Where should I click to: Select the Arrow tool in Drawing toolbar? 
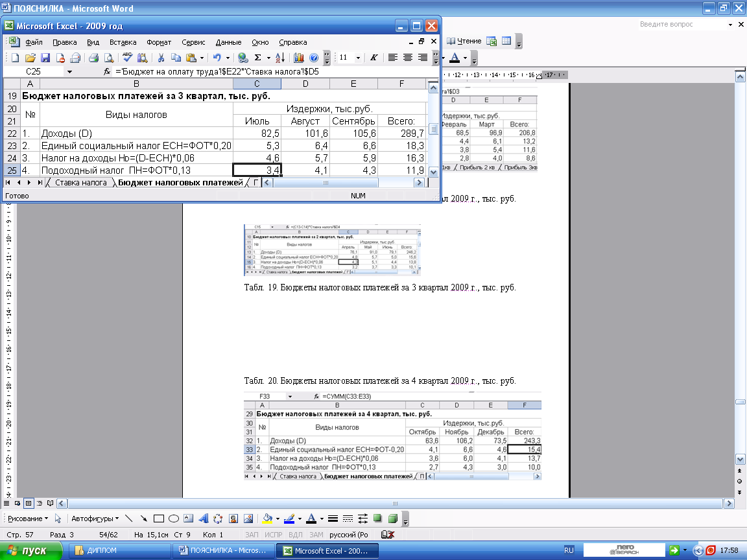click(143, 519)
